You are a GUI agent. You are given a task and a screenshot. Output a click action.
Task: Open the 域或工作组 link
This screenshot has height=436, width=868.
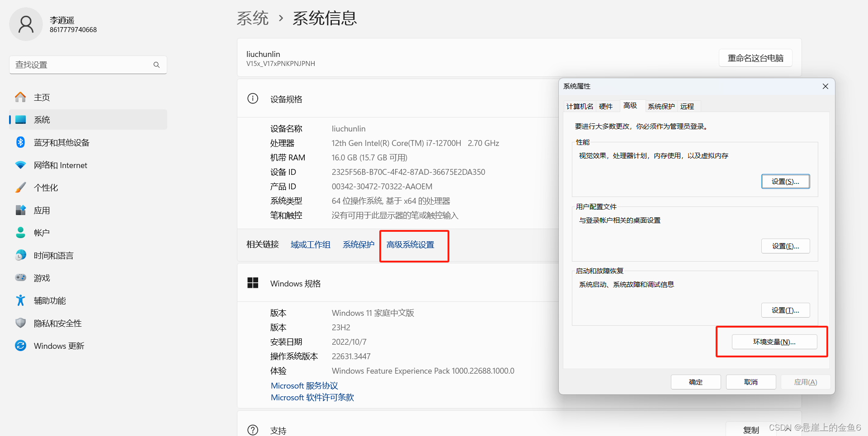311,244
